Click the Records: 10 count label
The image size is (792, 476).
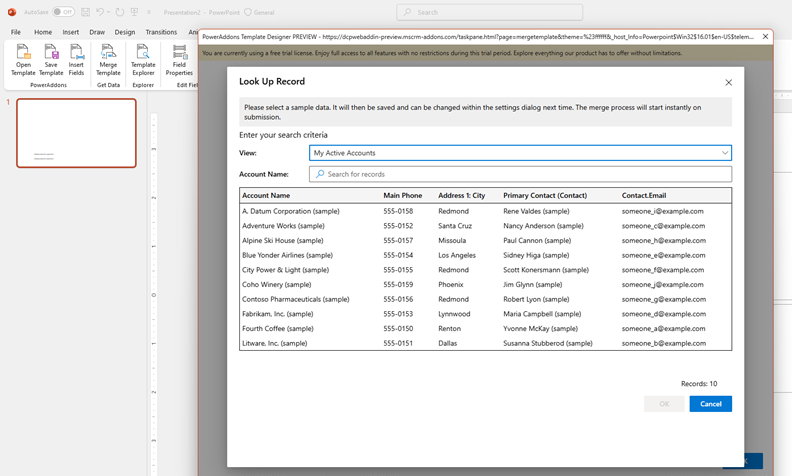pos(699,384)
